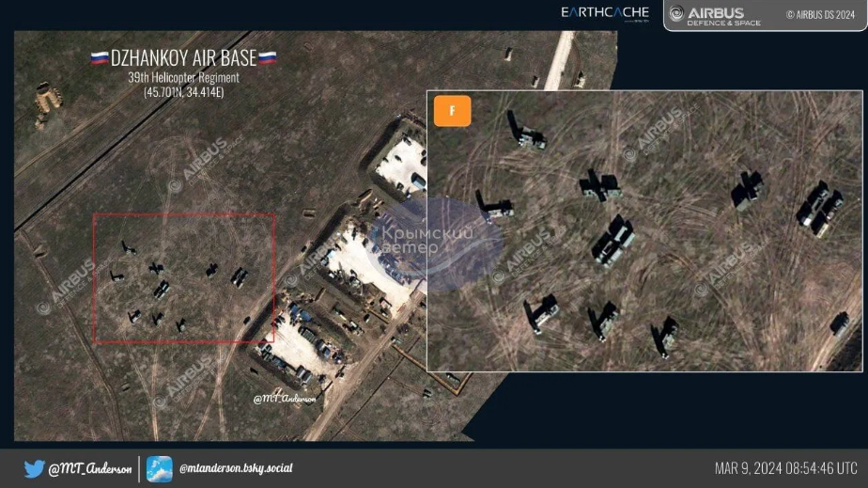Viewport: 868px width, 488px height.
Task: Click the Dzhankoy Air Base title
Action: [x=184, y=57]
